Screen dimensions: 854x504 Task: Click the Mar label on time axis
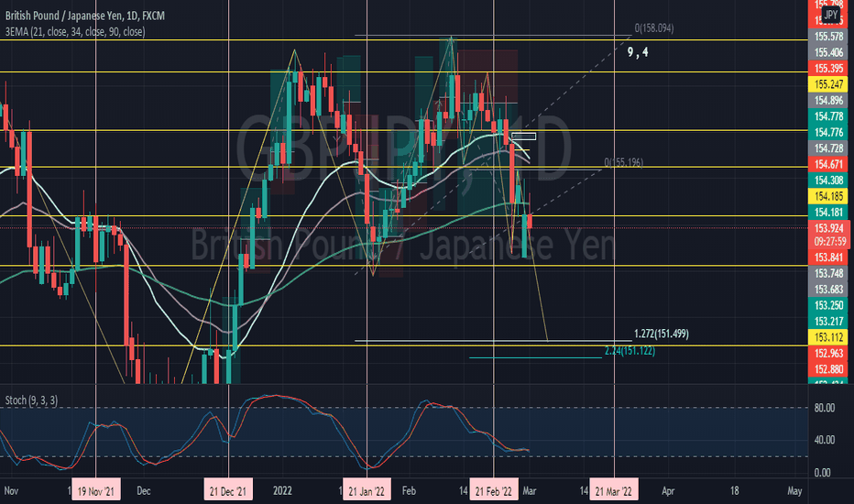[x=530, y=491]
